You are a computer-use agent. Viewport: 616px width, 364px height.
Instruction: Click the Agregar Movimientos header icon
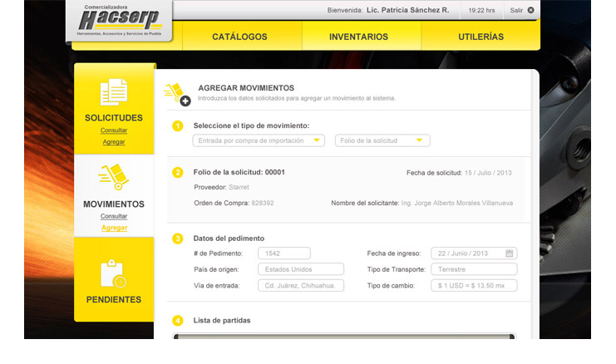[x=176, y=94]
